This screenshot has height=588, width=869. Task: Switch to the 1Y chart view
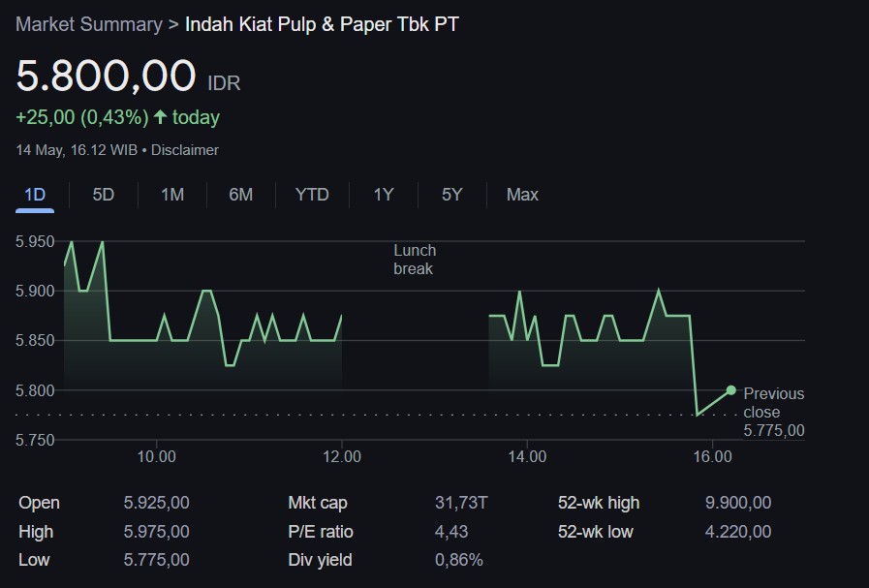click(x=384, y=195)
